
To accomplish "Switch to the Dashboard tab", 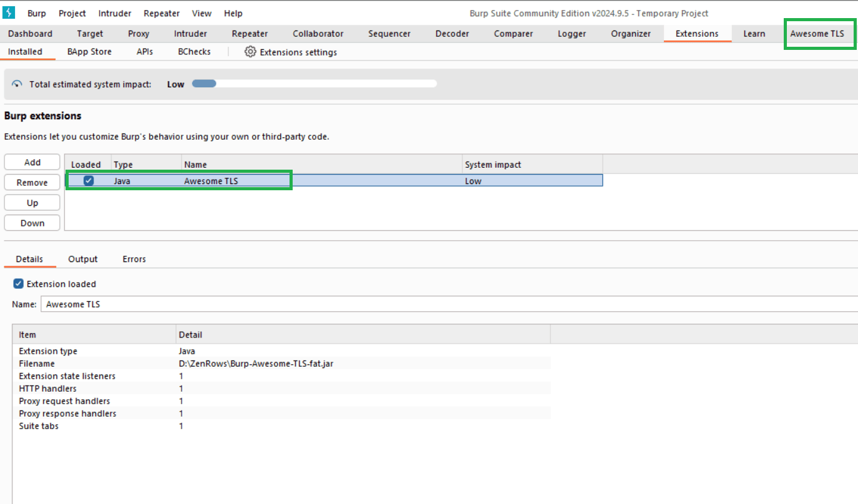I will [30, 34].
